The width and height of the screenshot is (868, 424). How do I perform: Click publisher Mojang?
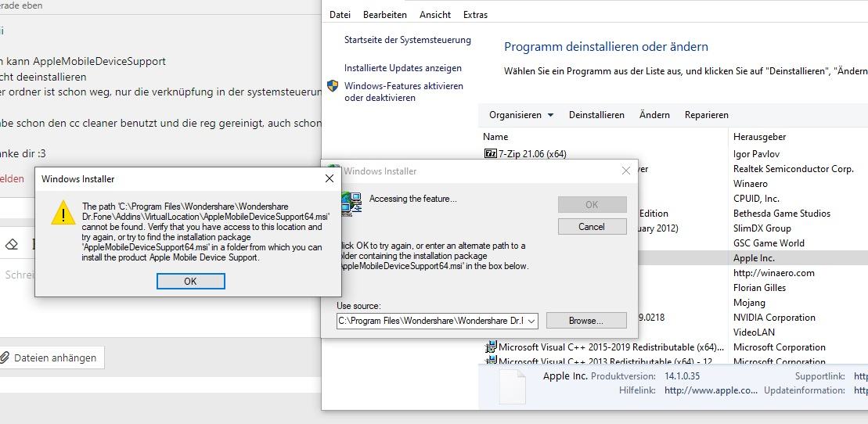click(x=749, y=303)
